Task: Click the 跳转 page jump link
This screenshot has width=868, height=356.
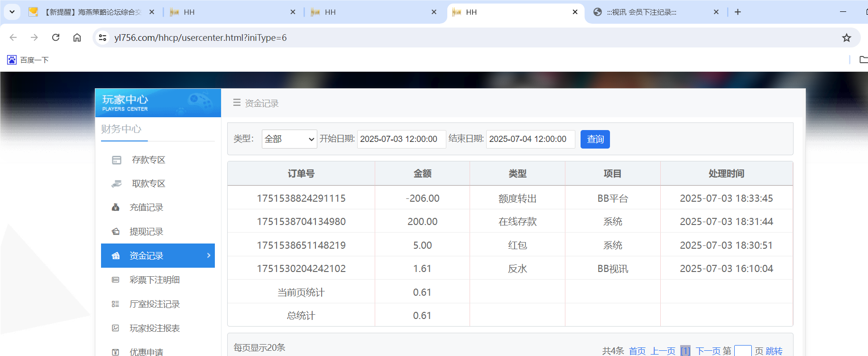Action: 774,351
